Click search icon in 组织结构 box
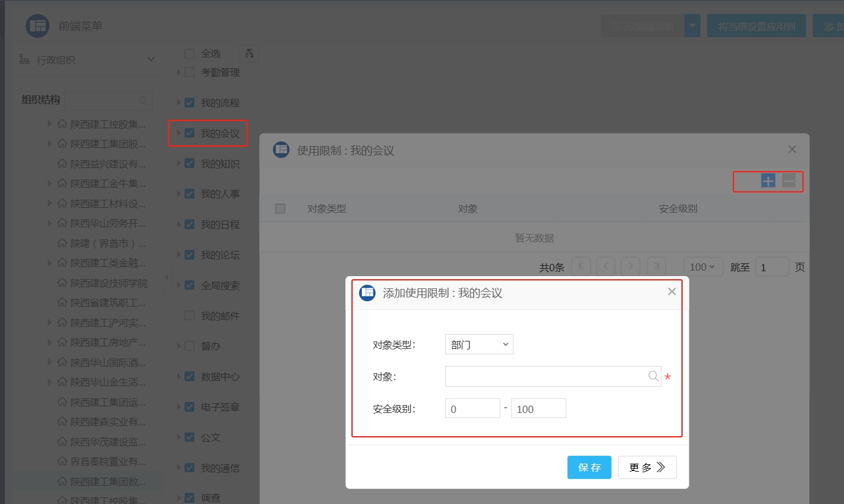Viewport: 844px width, 504px height. tap(144, 100)
